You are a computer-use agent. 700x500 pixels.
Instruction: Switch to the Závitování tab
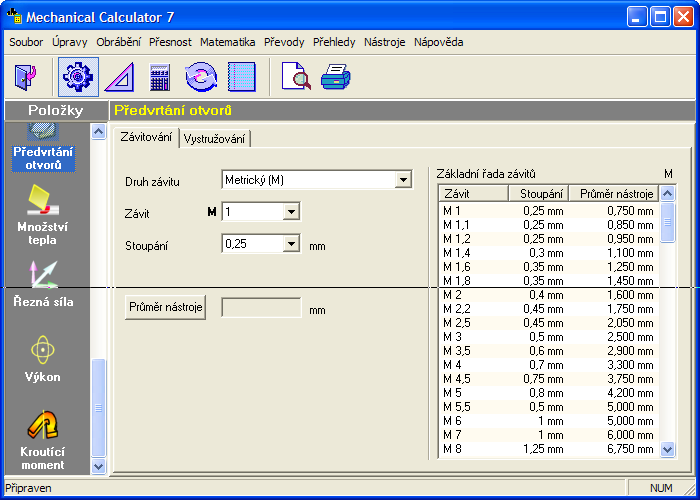(146, 137)
